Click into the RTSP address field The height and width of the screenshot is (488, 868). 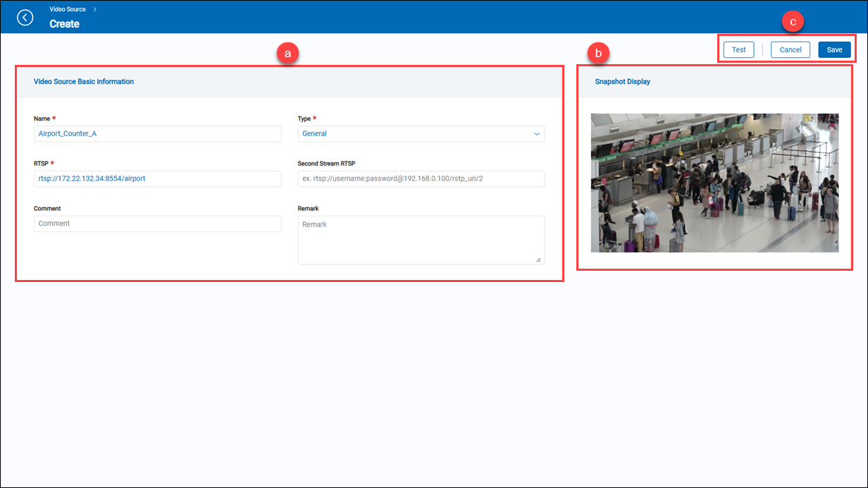(x=157, y=179)
